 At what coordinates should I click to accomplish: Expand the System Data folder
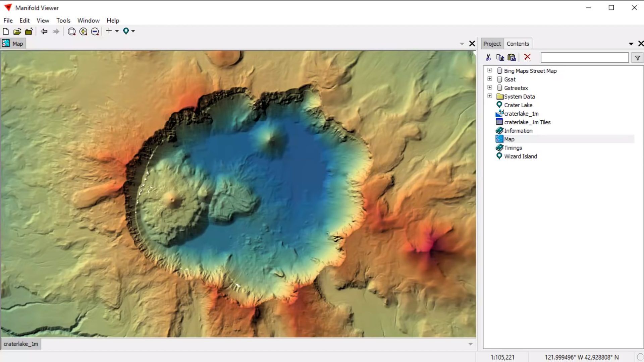(490, 96)
